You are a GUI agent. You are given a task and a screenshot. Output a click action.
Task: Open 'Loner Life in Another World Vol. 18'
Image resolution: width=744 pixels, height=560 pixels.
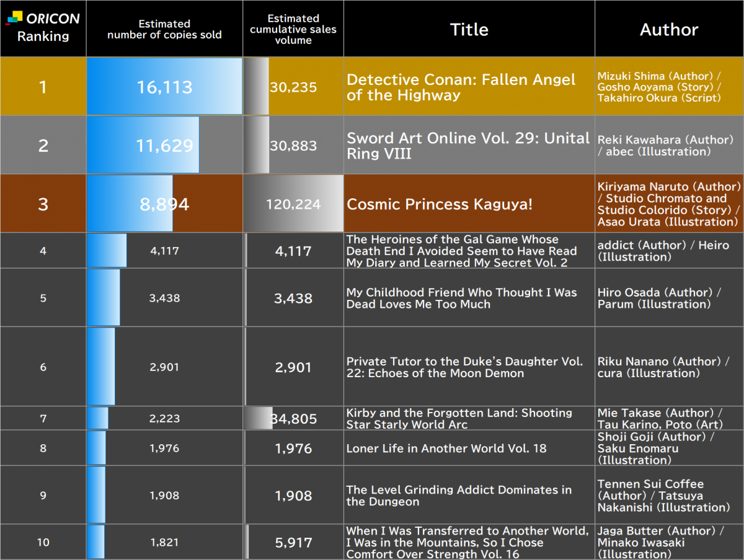pyautogui.click(x=446, y=448)
